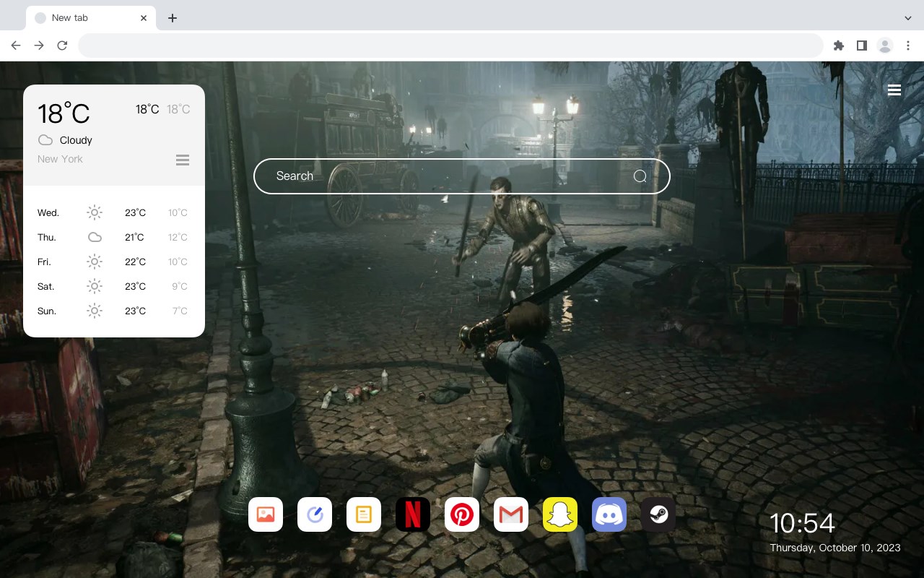
Task: Click the sunny icon for Fri.
Action: click(x=95, y=262)
